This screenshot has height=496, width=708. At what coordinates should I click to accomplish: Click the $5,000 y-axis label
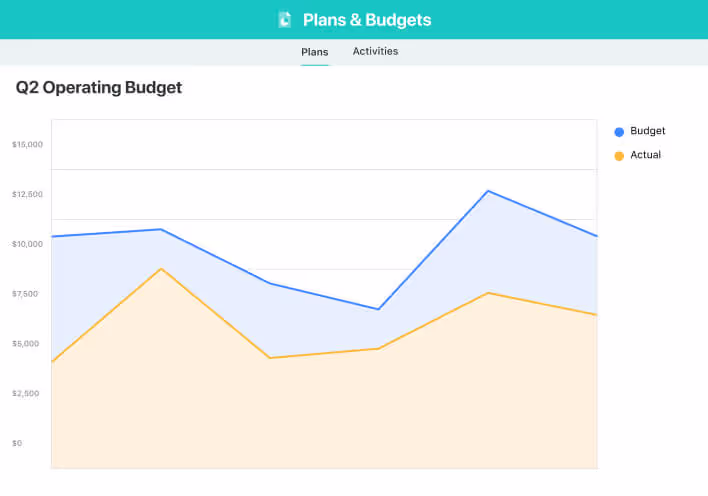[x=27, y=344]
